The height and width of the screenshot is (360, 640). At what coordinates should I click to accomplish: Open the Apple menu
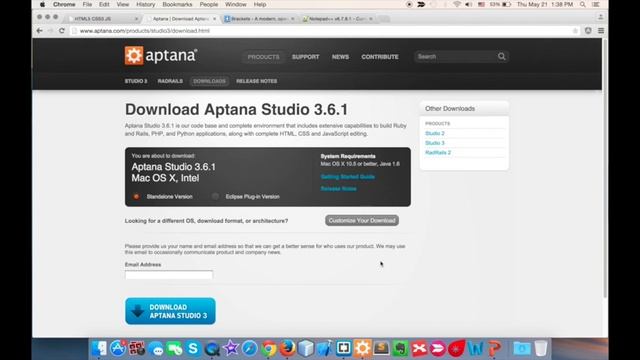[42, 4]
